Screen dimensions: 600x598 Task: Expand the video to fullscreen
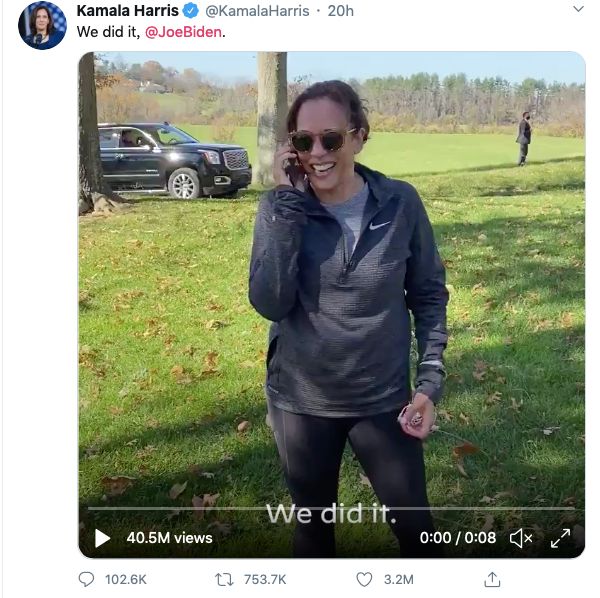560,538
